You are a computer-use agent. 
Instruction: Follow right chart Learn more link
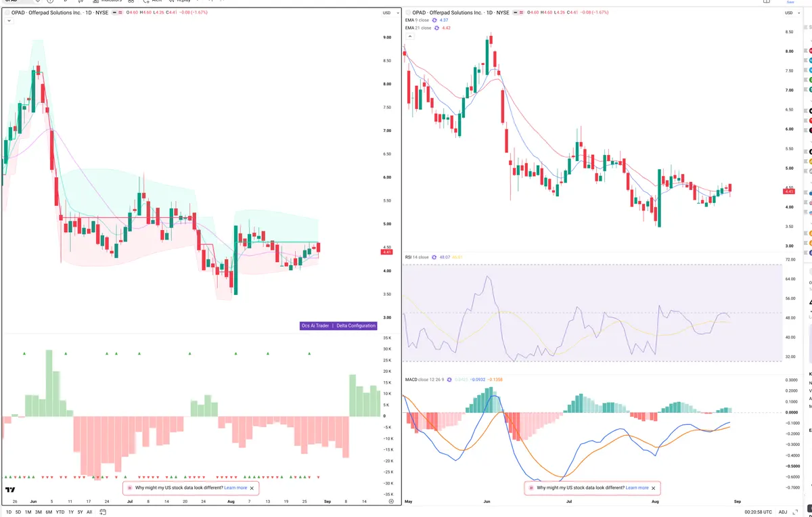click(637, 488)
